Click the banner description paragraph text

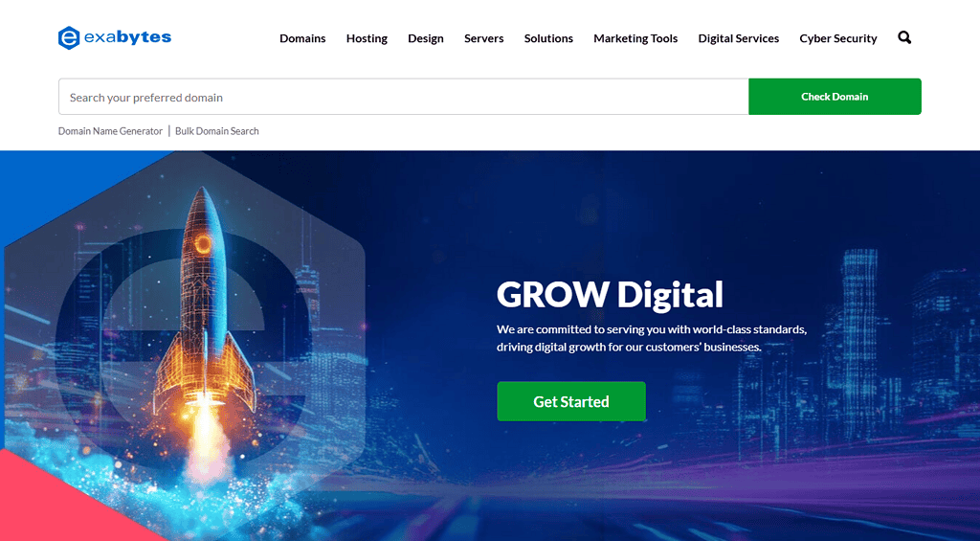point(652,338)
